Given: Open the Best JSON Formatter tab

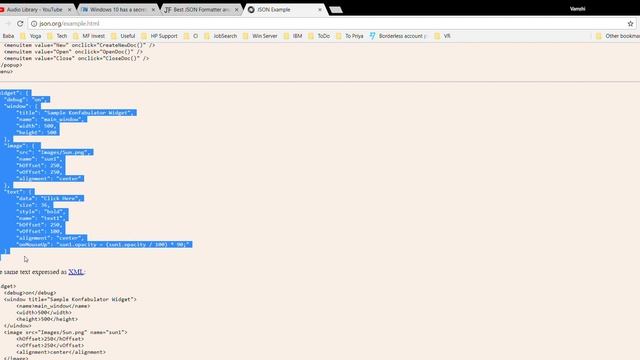Looking at the screenshot, I should coord(201,9).
